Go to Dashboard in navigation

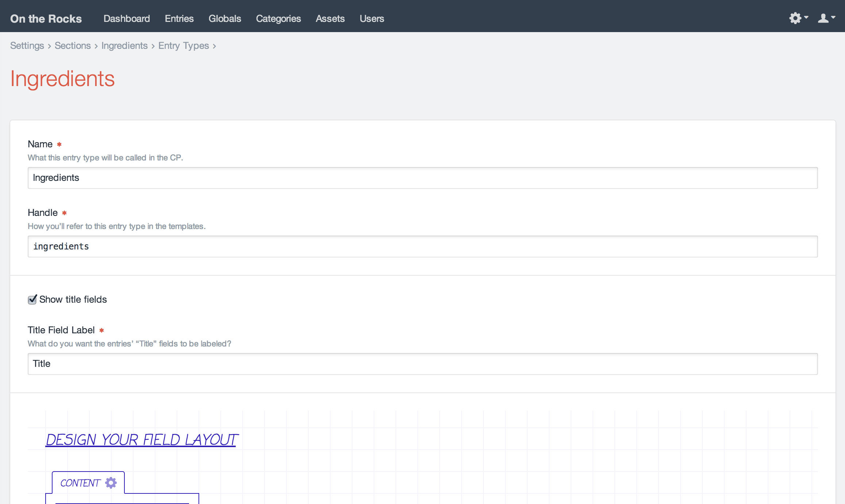coord(127,19)
